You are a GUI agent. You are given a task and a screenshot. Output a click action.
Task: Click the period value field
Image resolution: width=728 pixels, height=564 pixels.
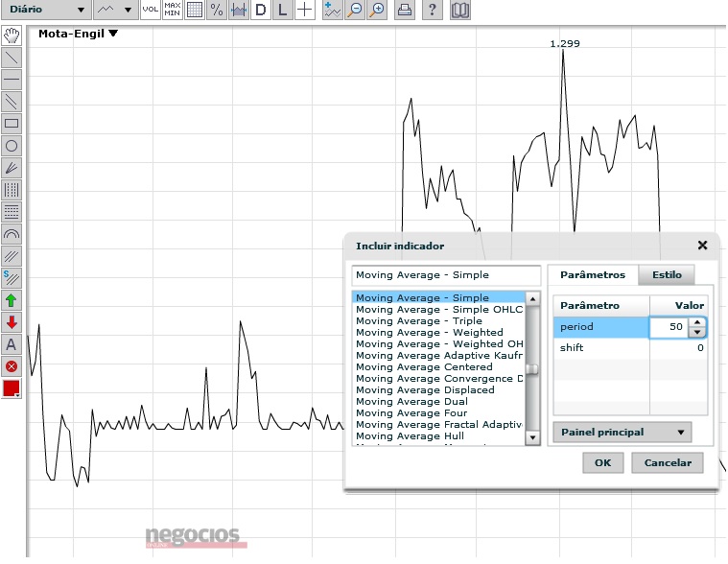[669, 327]
